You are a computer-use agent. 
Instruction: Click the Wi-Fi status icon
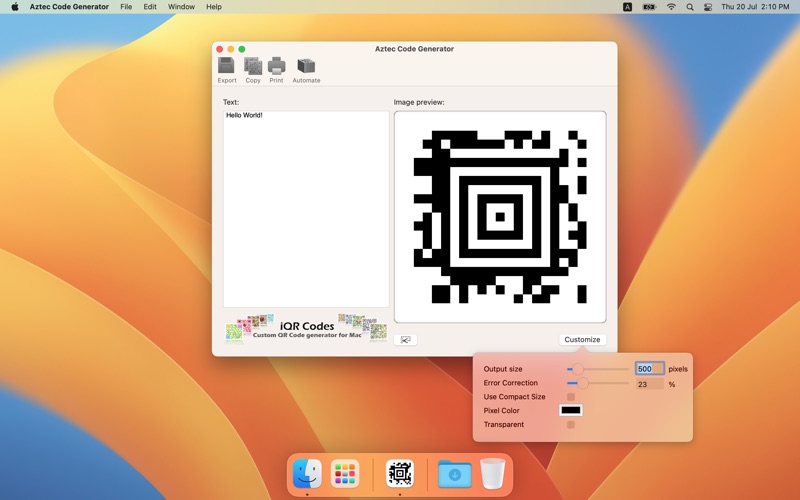coord(671,7)
